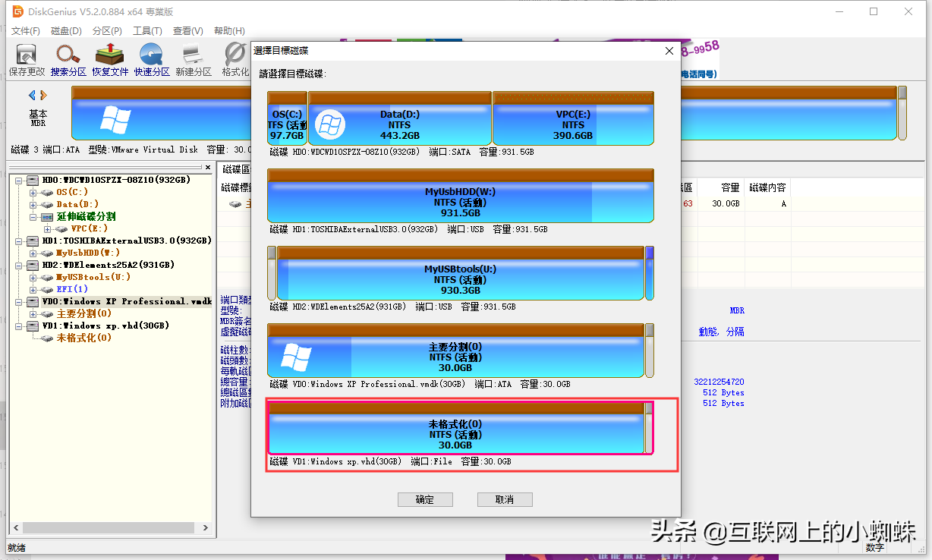Launch the 恢复文件 file recovery tool
The image size is (932, 560).
click(110, 60)
